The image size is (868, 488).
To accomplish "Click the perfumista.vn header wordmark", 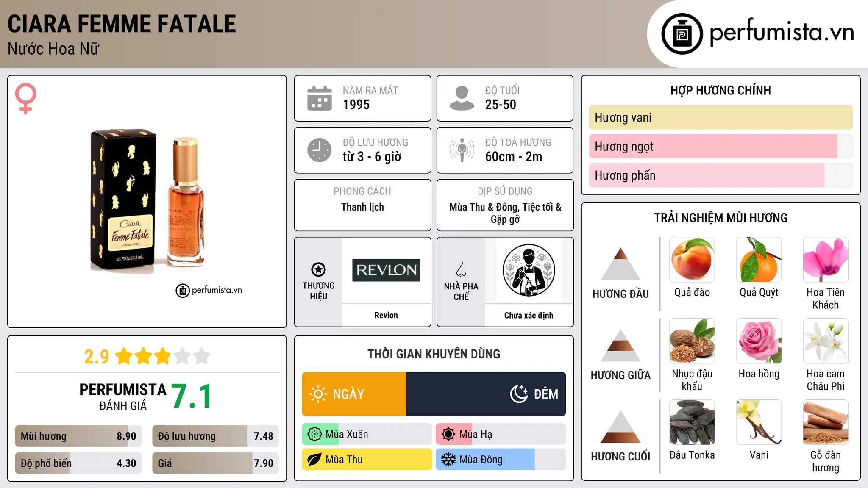I will click(x=782, y=33).
